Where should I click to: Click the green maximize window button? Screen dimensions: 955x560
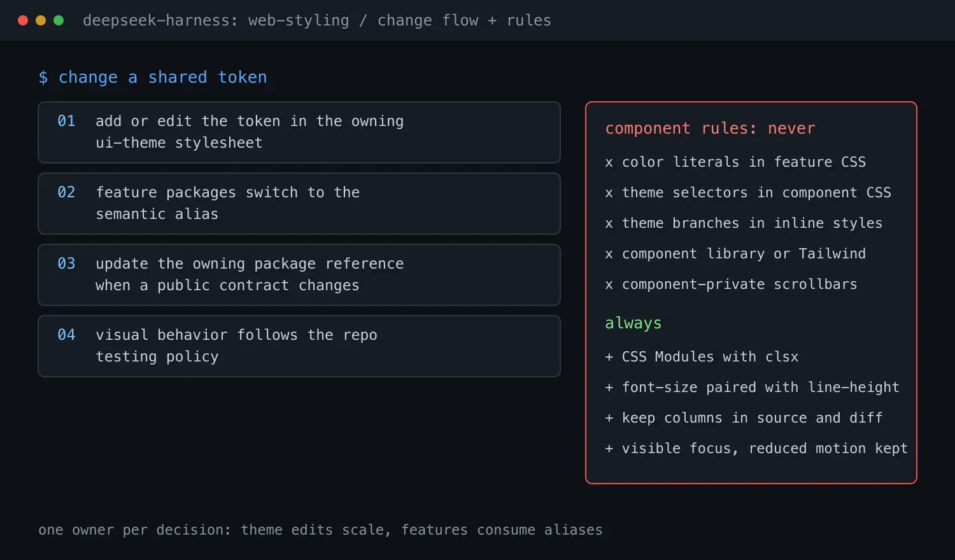[59, 20]
